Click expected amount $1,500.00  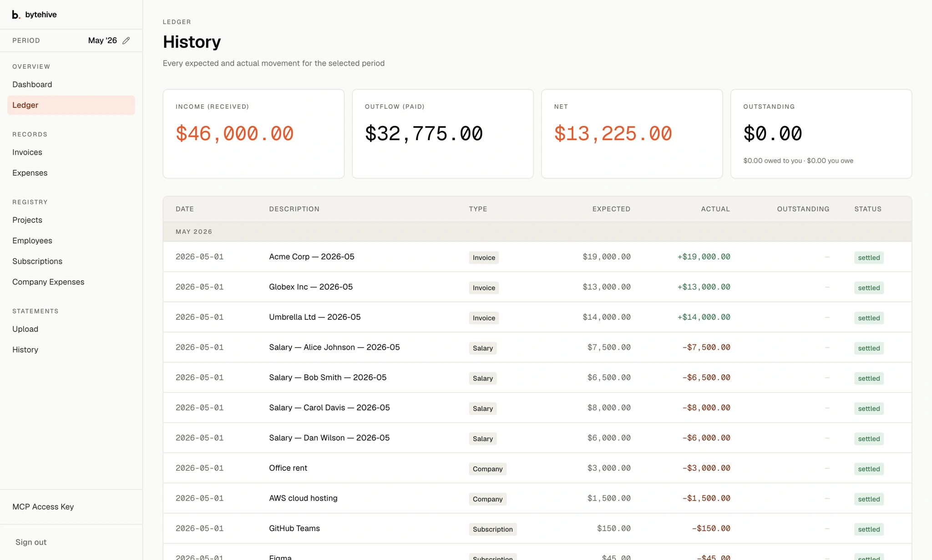pyautogui.click(x=609, y=498)
